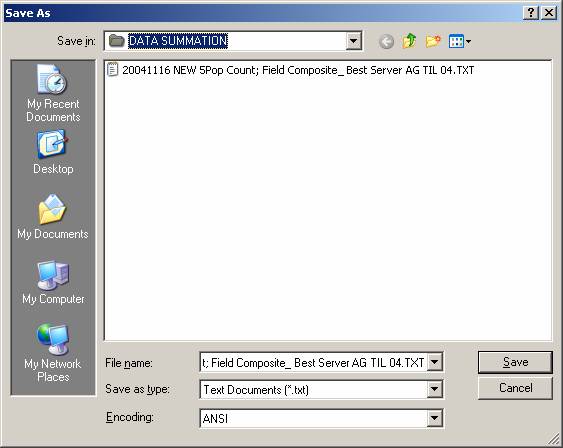563x448 pixels.
Task: Go back to the last visited folder
Action: click(x=386, y=42)
